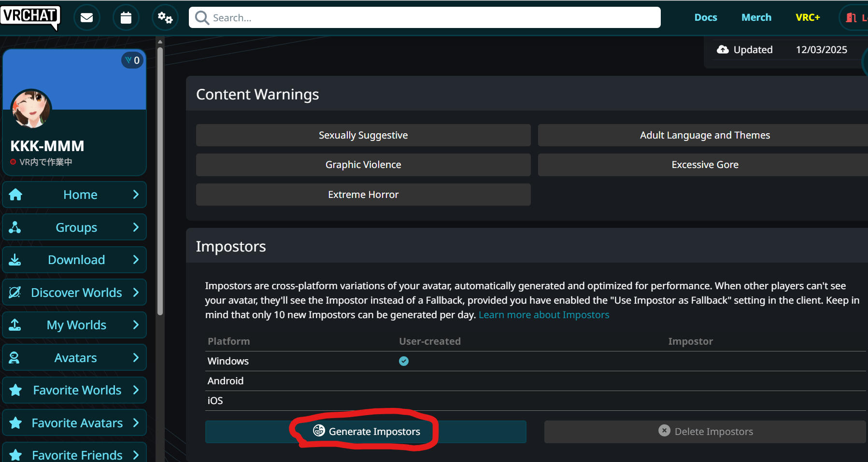
Task: Click the search magnifier icon
Action: point(202,18)
